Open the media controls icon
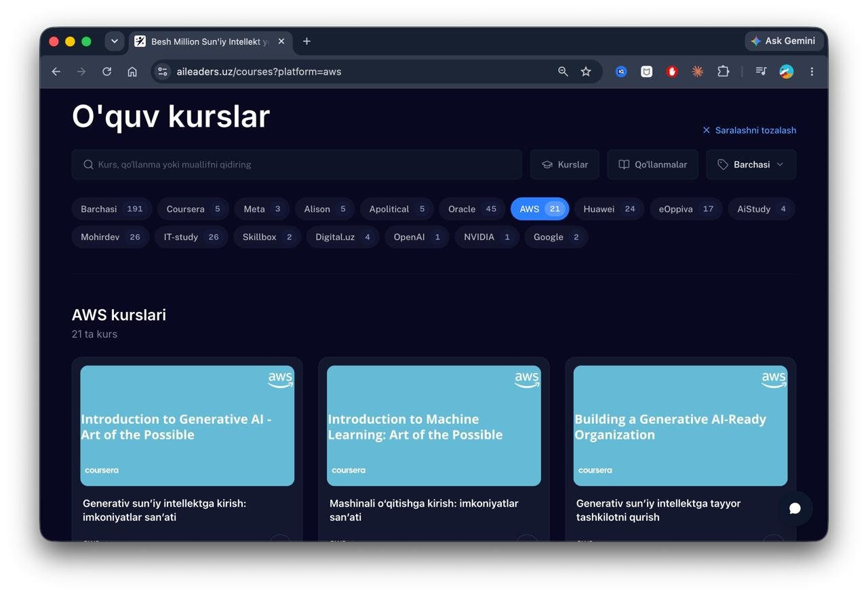Screen dimensions: 868x594 pos(761,71)
